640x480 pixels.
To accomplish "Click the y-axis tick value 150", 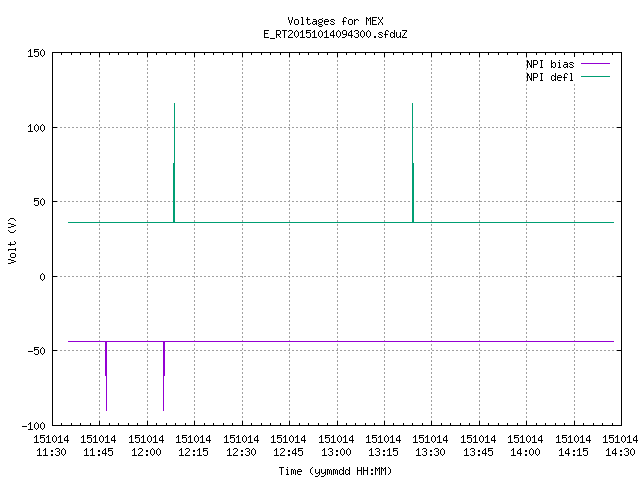I will [36, 53].
